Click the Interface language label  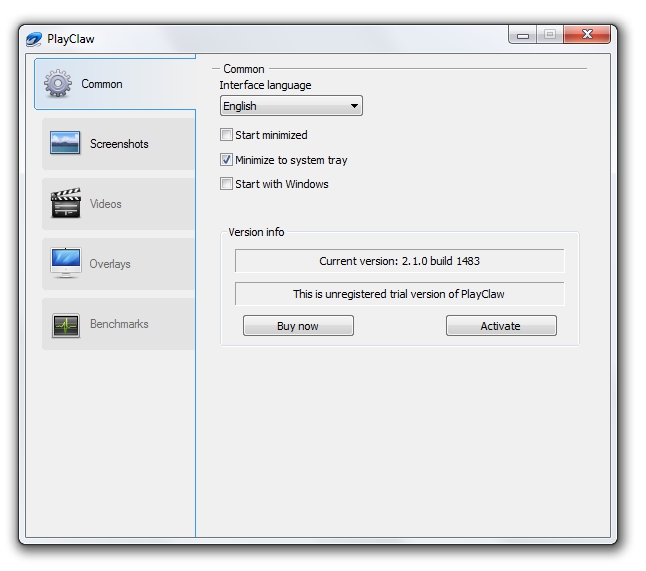click(265, 85)
